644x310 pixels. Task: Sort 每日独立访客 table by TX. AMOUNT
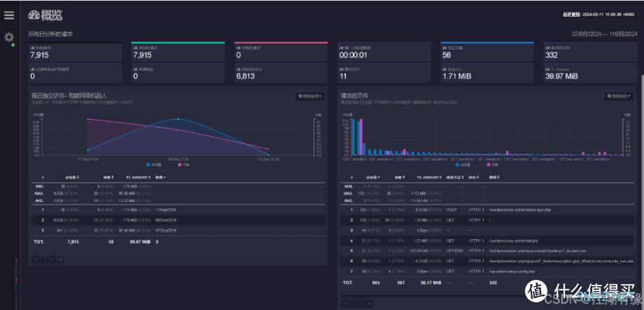point(139,177)
